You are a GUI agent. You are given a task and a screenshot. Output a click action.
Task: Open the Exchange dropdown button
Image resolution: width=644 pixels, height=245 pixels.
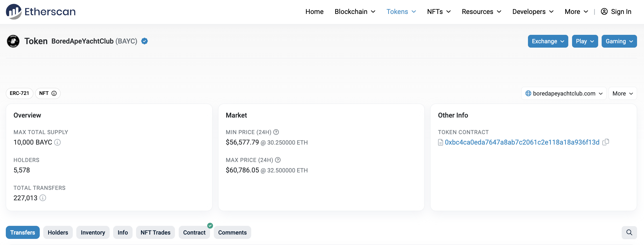tap(548, 41)
